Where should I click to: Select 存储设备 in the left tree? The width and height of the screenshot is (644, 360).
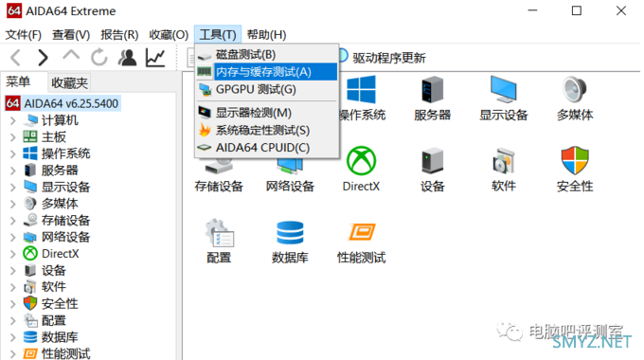tap(65, 221)
